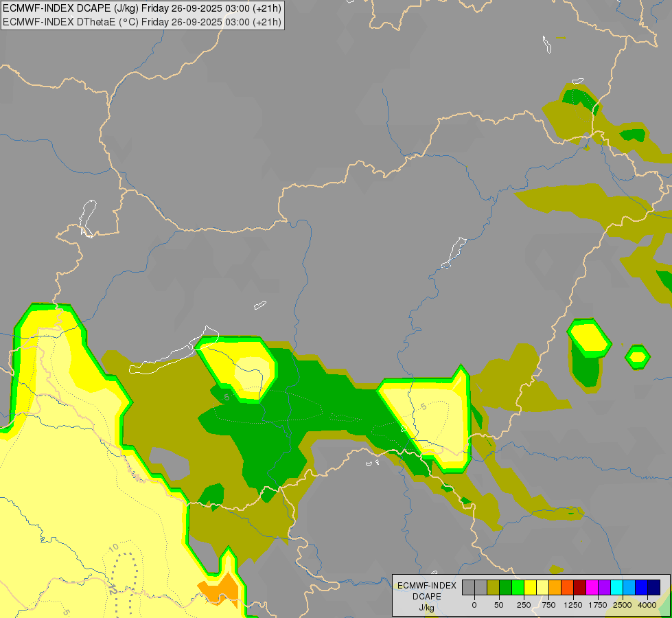The width and height of the screenshot is (672, 618).
Task: Pick the light orange legend swatch
Action: point(555,588)
